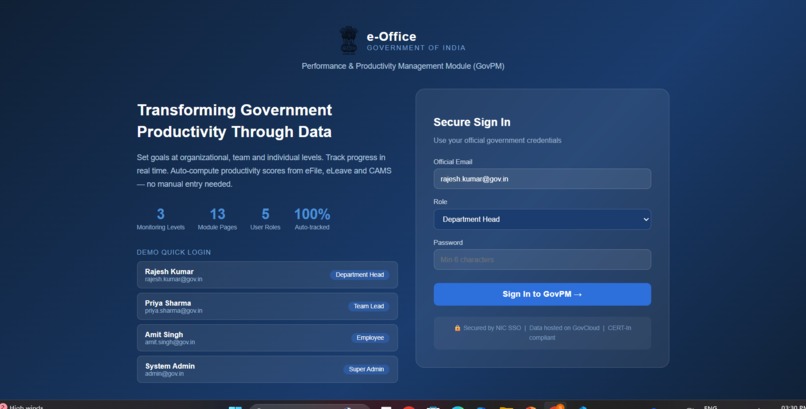
Task: Use the System Admin demo quick login
Action: [x=267, y=369]
